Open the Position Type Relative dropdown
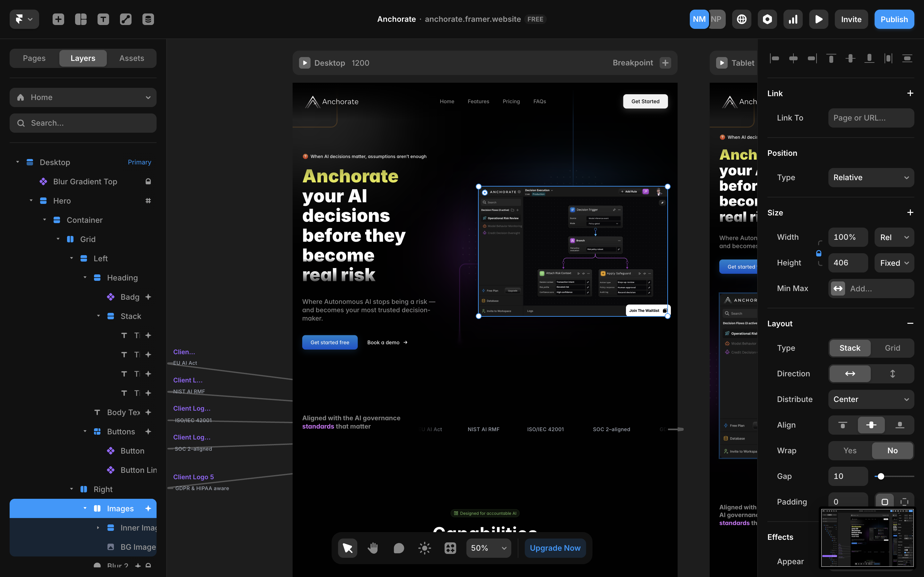The image size is (924, 577). (871, 178)
